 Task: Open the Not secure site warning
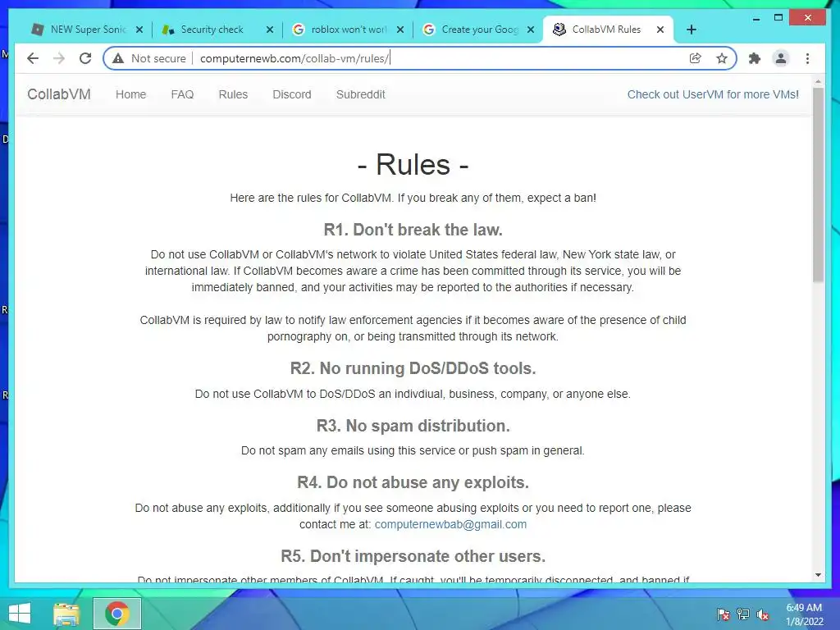[149, 58]
